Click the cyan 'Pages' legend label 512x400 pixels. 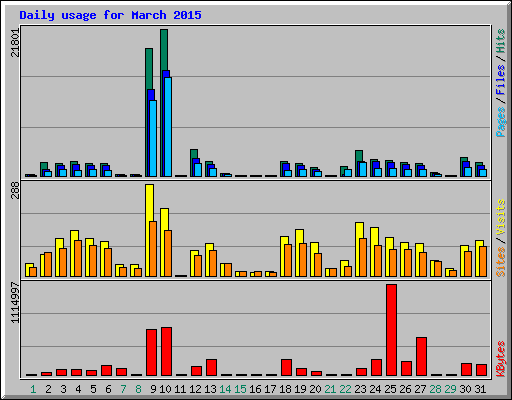[x=501, y=122]
